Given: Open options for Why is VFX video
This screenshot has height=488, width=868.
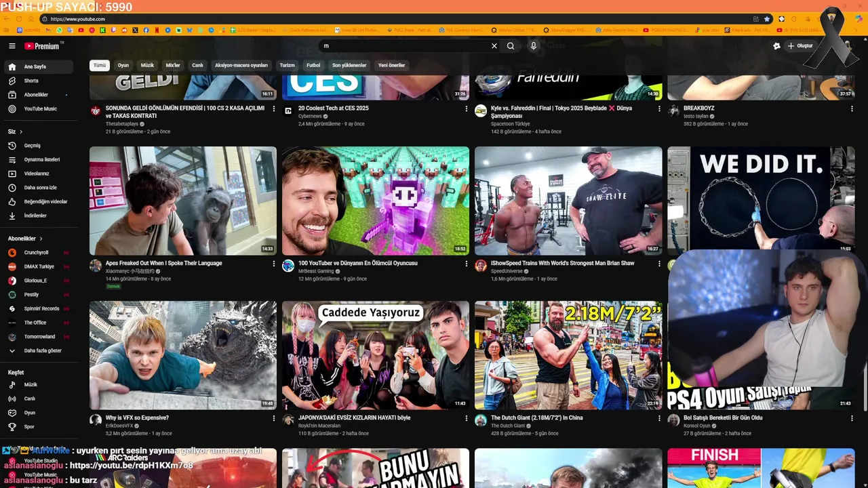Looking at the screenshot, I should pyautogui.click(x=274, y=418).
